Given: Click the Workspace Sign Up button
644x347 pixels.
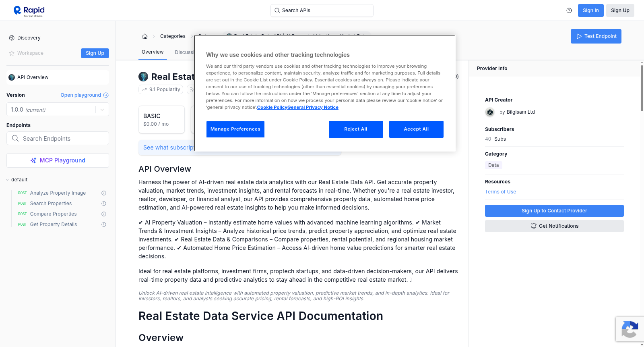Looking at the screenshot, I should (x=95, y=53).
